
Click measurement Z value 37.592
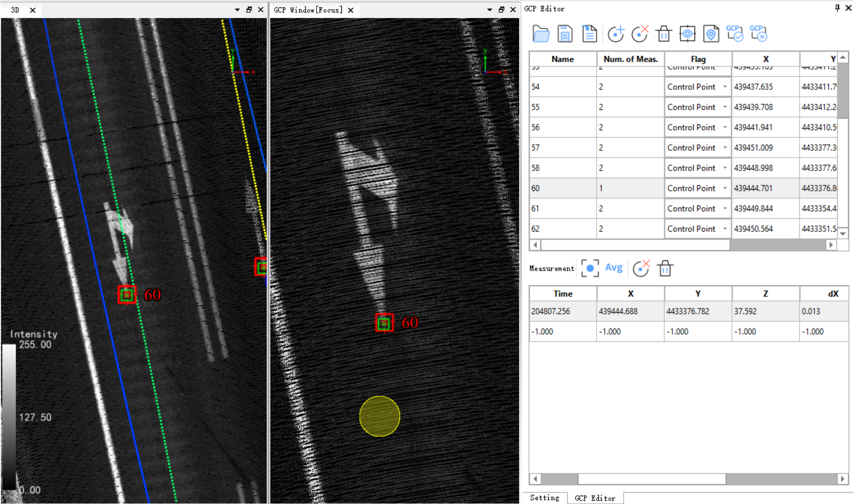[745, 311]
